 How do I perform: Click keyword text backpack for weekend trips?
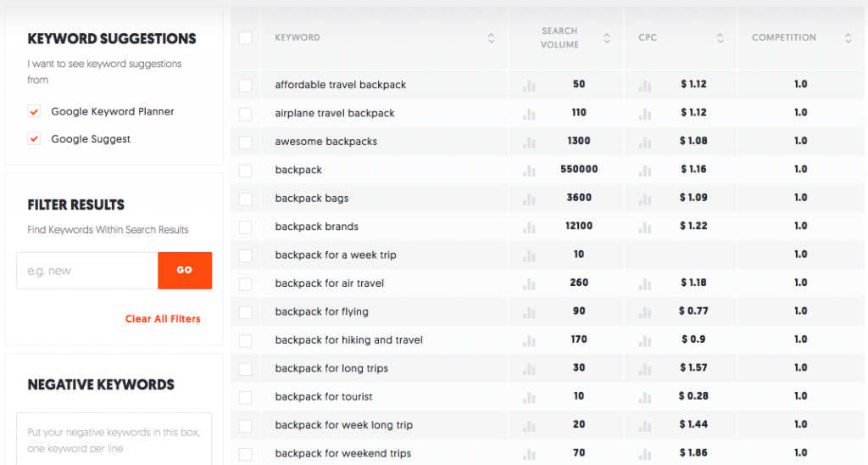tap(343, 453)
